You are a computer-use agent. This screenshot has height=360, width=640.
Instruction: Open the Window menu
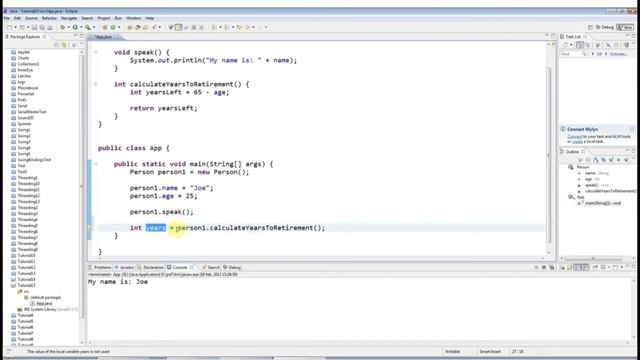133,18
